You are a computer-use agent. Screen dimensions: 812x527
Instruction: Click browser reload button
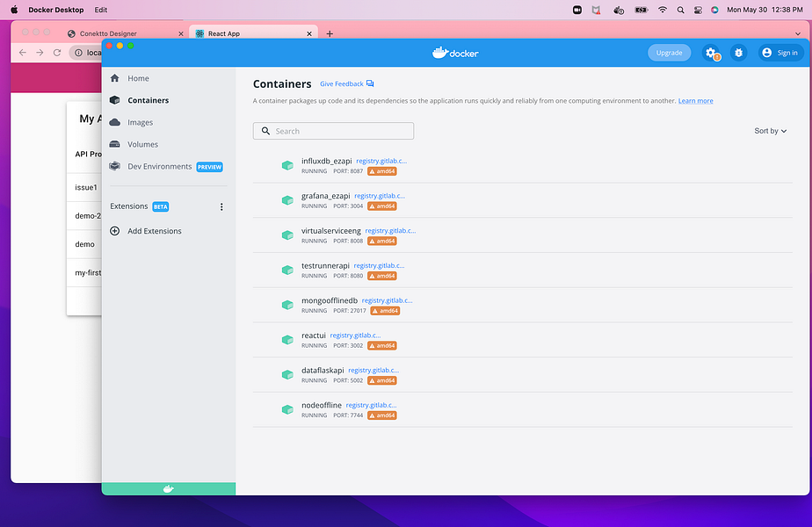(x=57, y=53)
